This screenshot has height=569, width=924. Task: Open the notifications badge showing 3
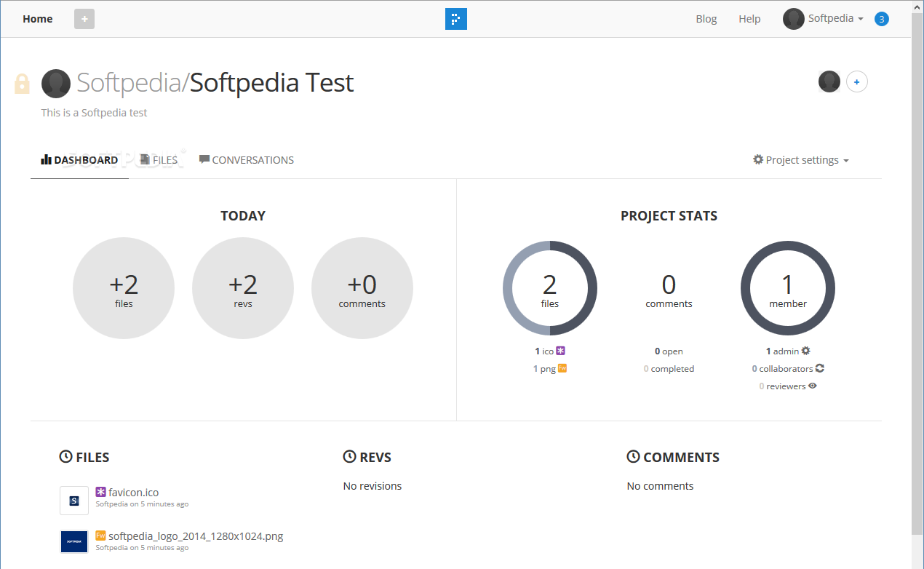[882, 19]
